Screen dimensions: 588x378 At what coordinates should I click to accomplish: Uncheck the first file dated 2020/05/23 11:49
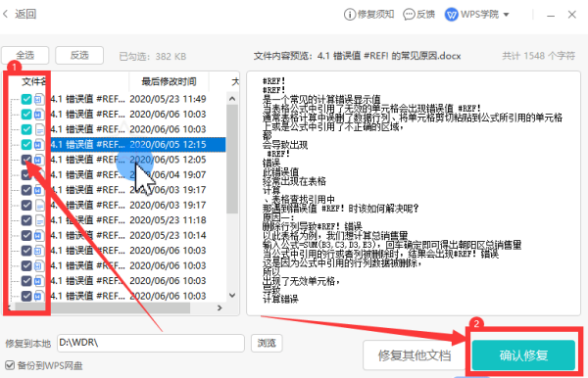pos(26,99)
